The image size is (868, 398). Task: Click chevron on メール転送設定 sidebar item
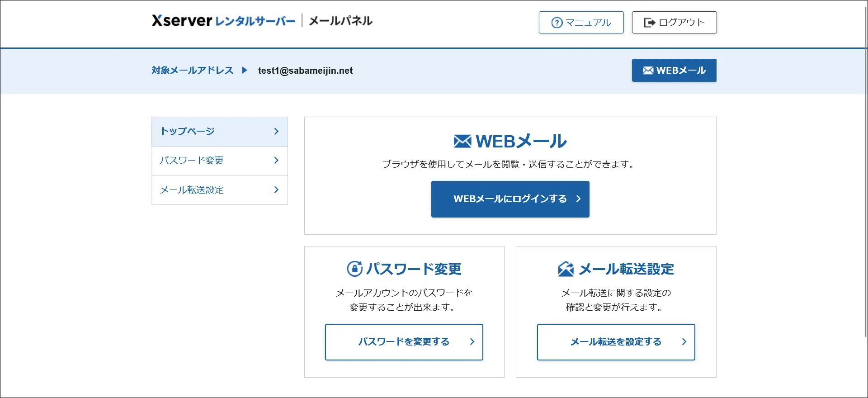click(276, 190)
